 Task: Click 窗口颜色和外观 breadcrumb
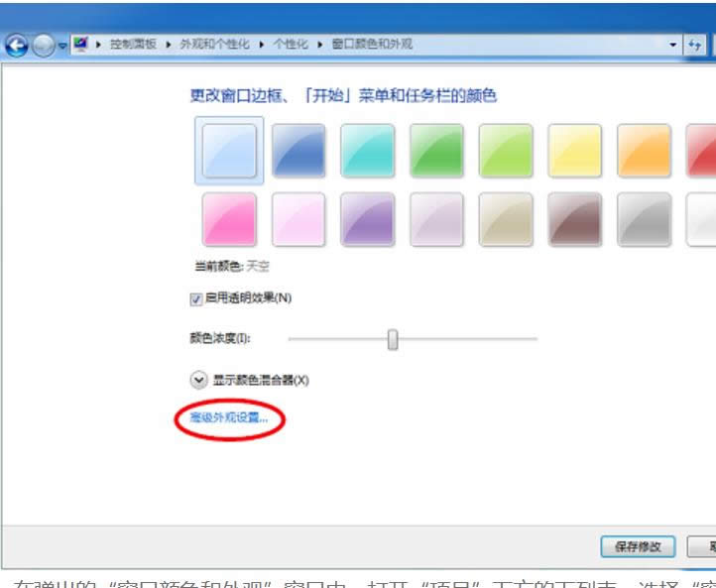372,45
